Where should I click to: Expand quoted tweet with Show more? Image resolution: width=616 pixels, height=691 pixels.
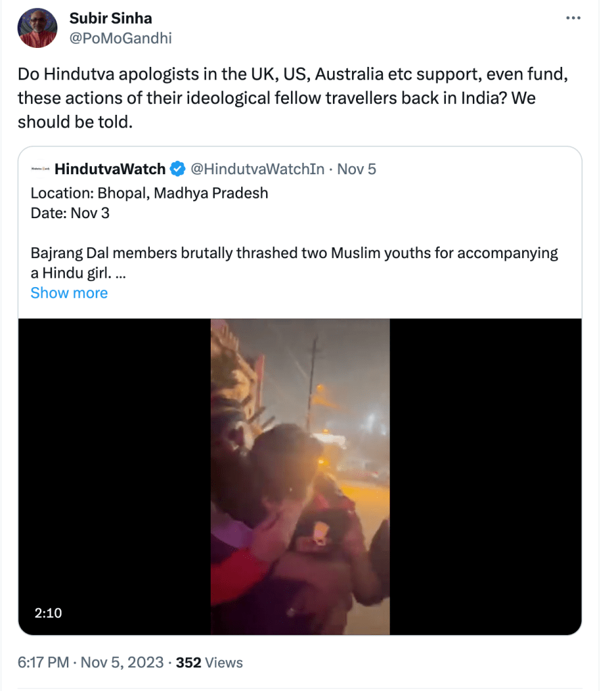tap(69, 292)
